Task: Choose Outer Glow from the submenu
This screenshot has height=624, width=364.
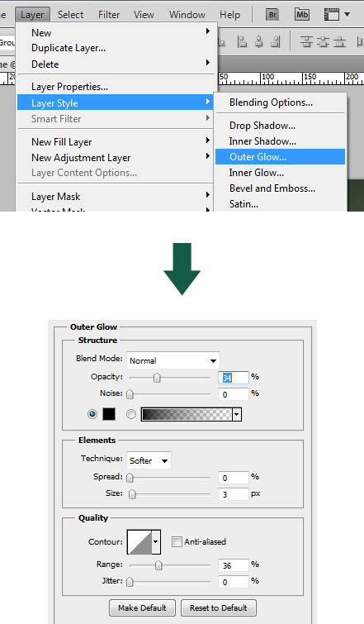Action: (x=280, y=157)
